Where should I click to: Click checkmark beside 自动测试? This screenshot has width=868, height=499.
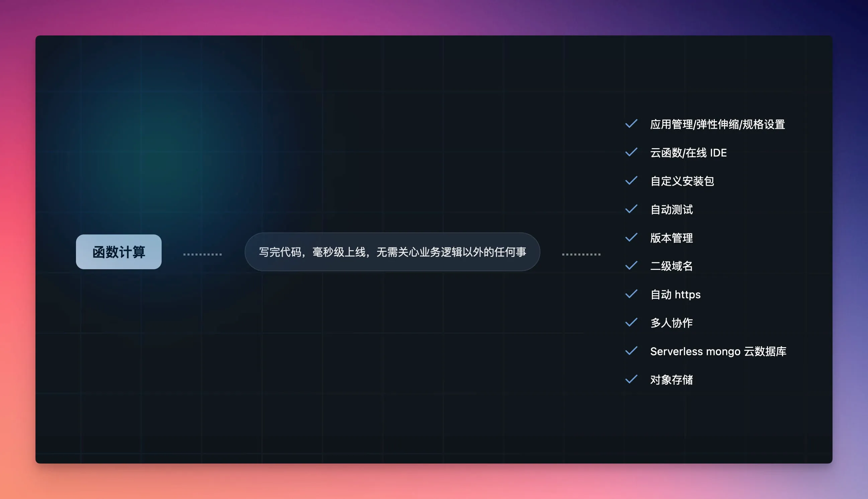coord(631,209)
